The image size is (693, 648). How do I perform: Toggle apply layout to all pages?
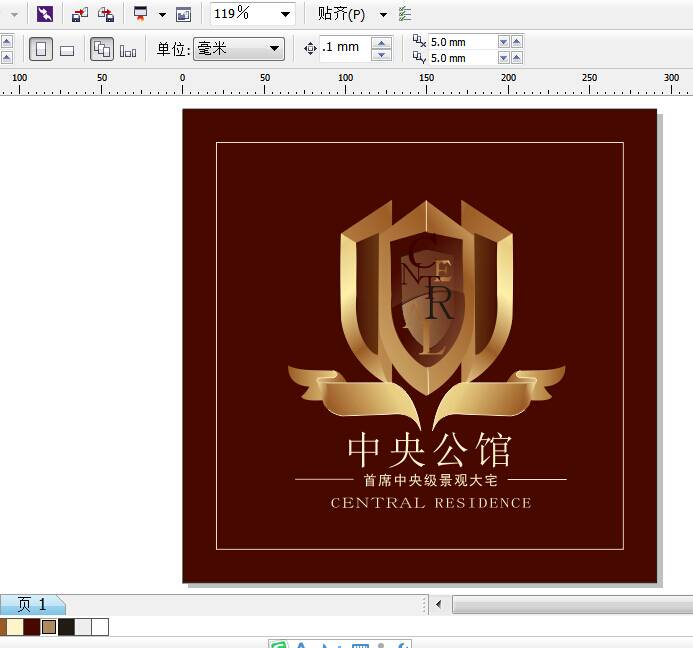click(x=102, y=49)
